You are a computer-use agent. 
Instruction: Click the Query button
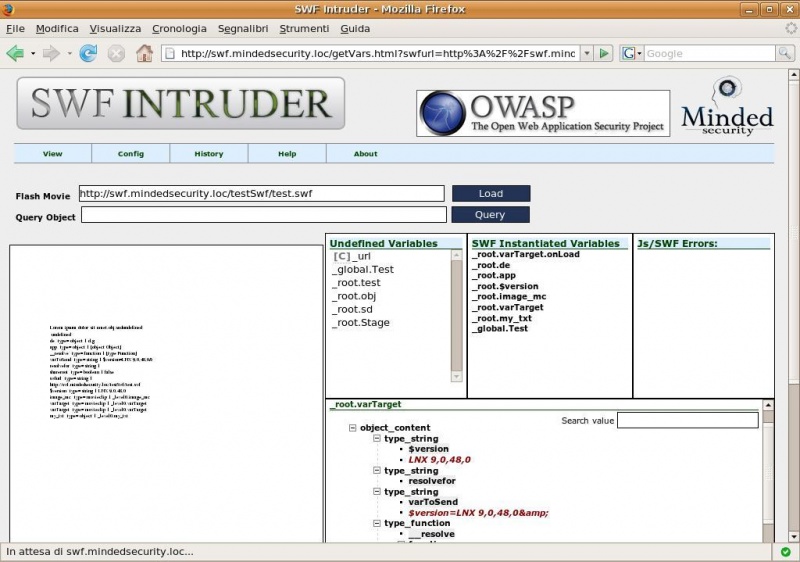tap(490, 215)
